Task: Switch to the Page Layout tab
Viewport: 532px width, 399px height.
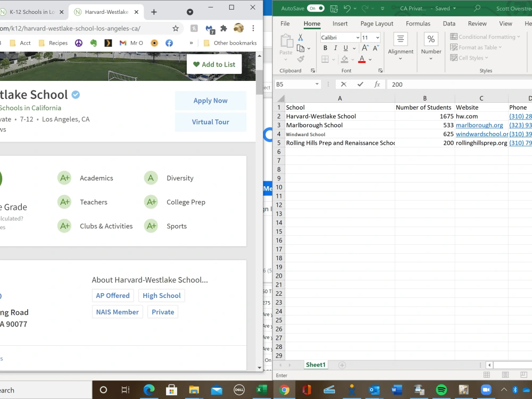Action: (377, 23)
